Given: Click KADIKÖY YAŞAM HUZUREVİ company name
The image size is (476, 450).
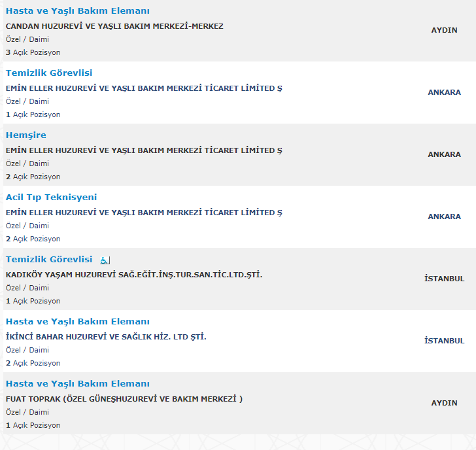Looking at the screenshot, I should tap(134, 275).
